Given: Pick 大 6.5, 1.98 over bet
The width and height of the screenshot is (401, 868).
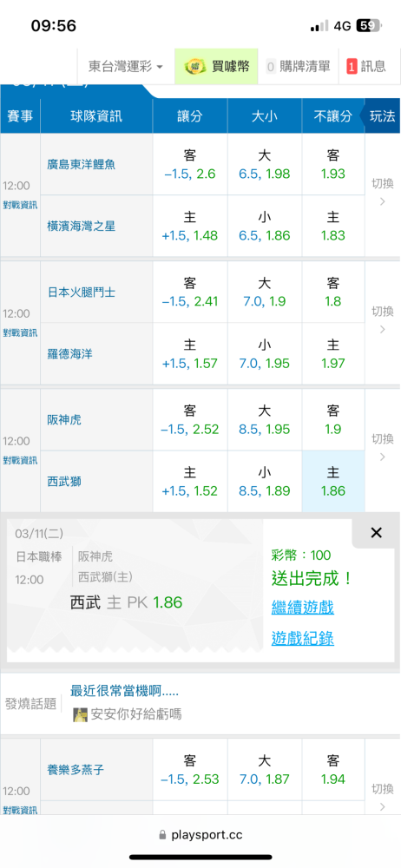Looking at the screenshot, I should [x=265, y=164].
